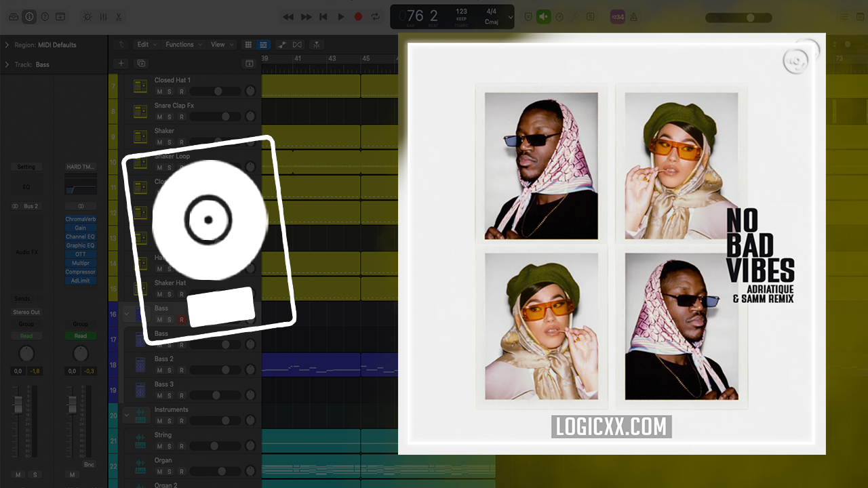
Task: Duplicate the selected track icon
Action: [141, 63]
